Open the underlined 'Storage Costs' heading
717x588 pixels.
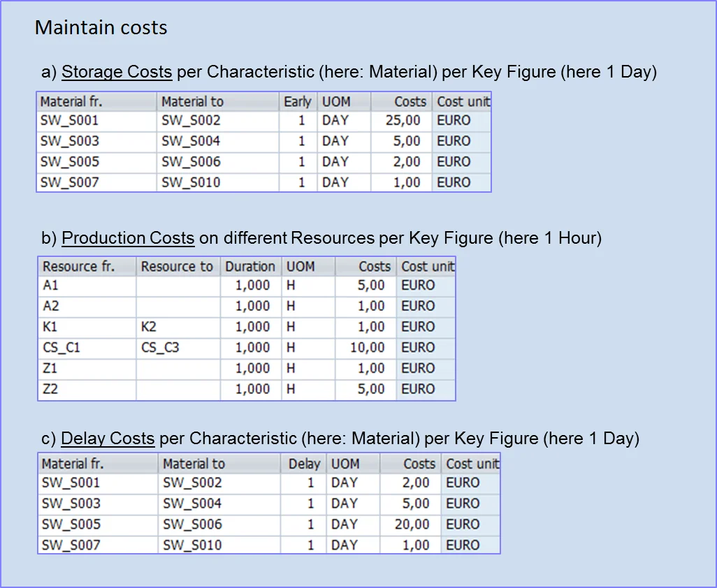117,72
